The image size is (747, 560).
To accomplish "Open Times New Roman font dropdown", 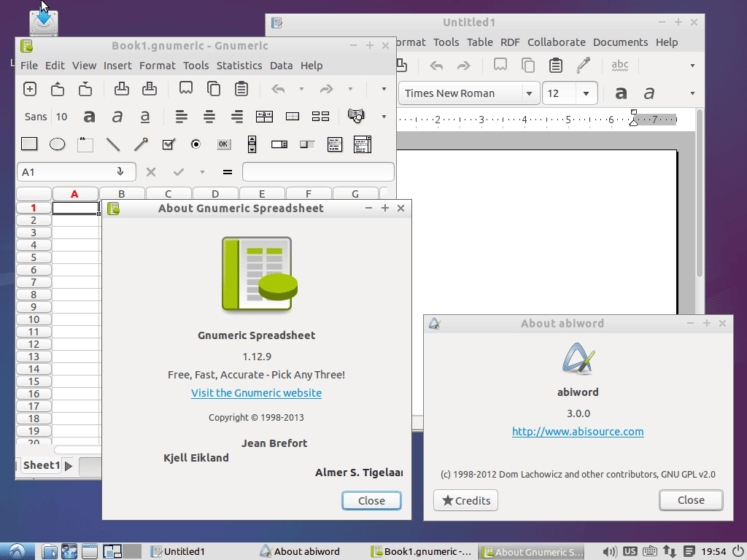I will (x=529, y=93).
